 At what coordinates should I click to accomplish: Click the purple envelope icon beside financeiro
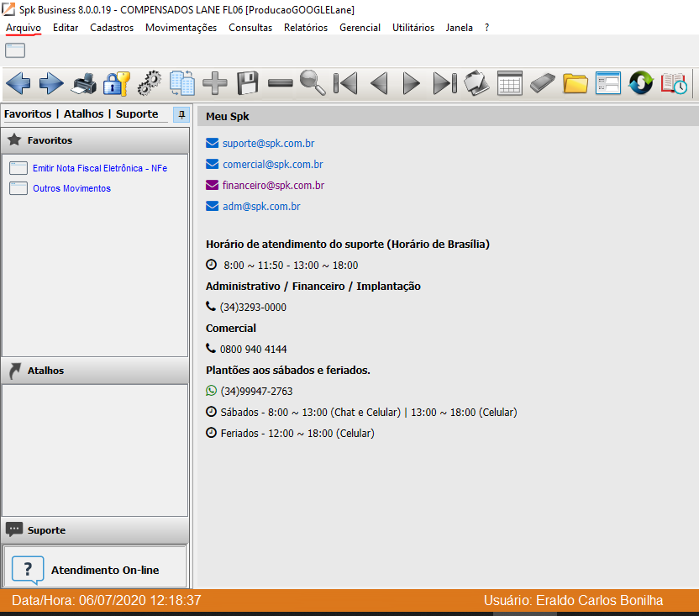click(x=213, y=185)
